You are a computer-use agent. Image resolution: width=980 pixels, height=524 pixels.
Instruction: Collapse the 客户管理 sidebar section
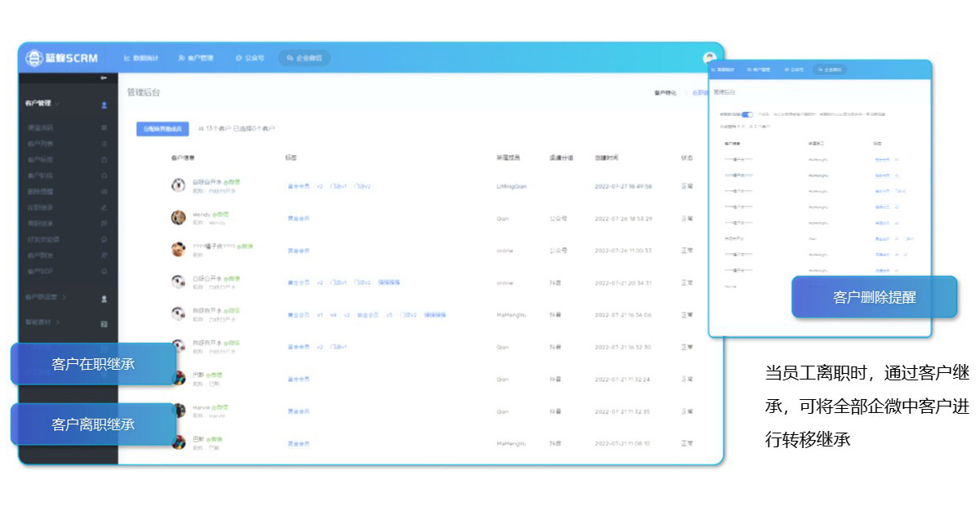57,104
